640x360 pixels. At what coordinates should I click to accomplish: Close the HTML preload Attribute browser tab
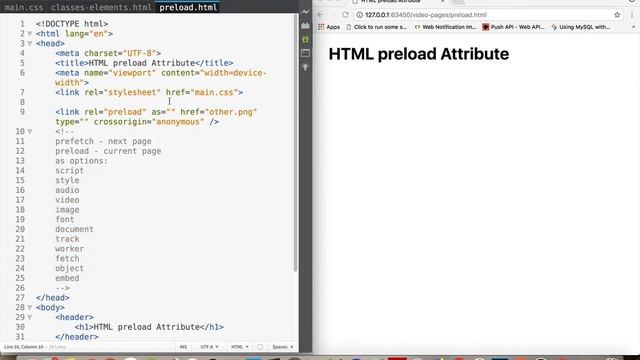[x=442, y=2]
